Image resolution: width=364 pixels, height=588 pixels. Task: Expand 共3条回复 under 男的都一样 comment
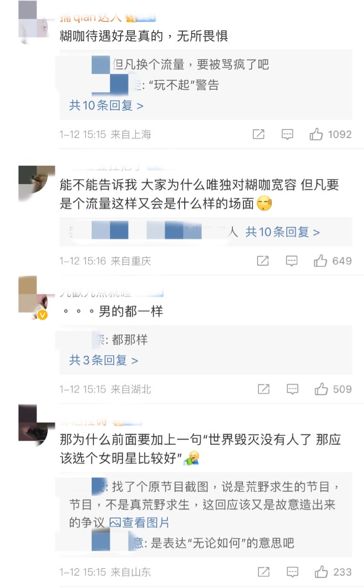pos(104,360)
